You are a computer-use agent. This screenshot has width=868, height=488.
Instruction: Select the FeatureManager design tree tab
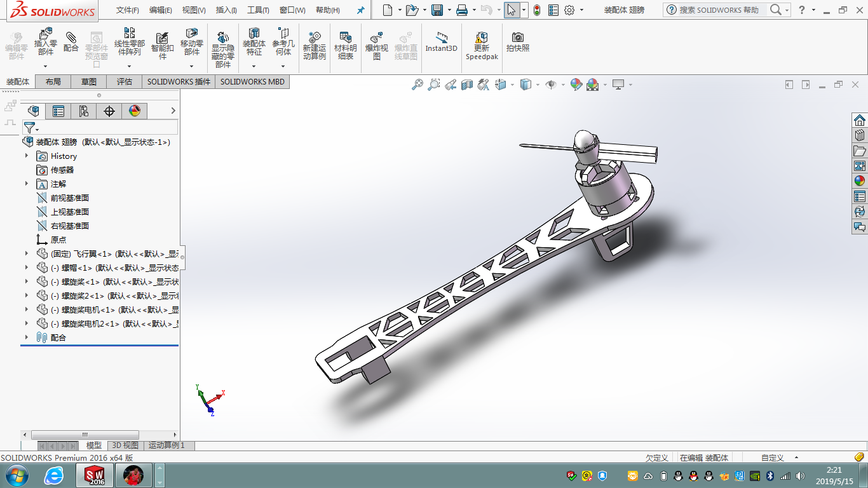click(34, 111)
